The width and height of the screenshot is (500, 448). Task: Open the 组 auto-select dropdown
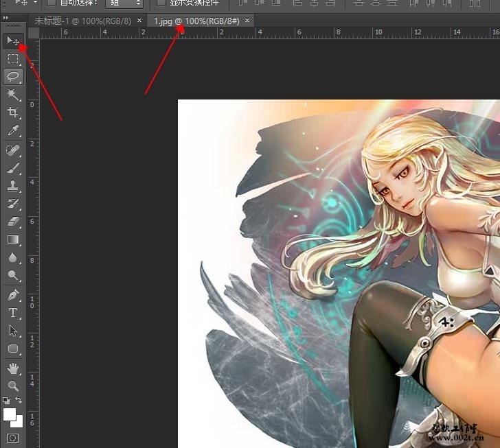click(x=124, y=3)
